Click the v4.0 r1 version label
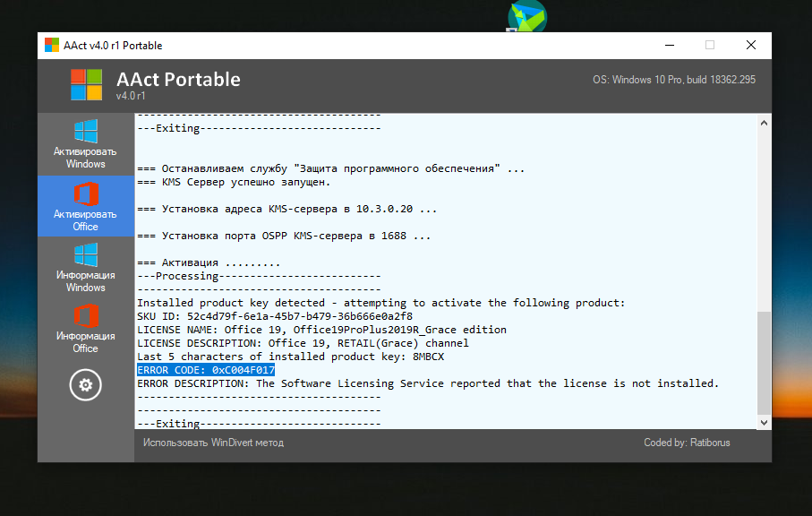812x516 pixels. point(131,96)
